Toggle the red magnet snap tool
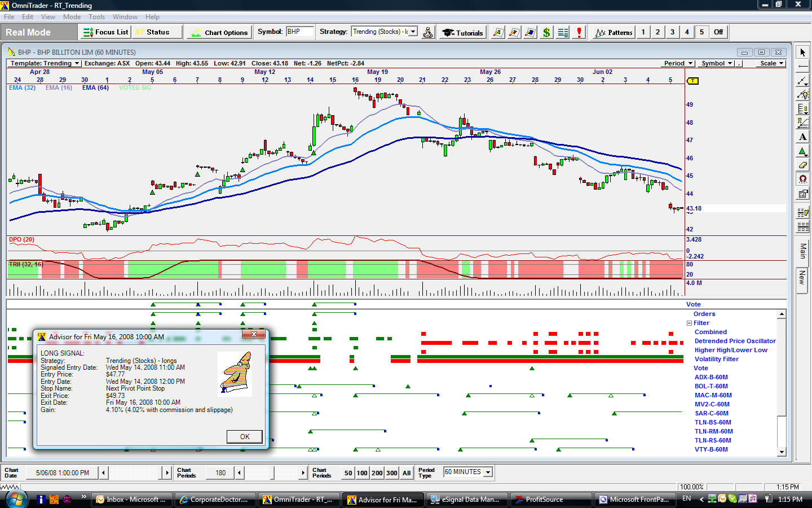 [x=802, y=179]
